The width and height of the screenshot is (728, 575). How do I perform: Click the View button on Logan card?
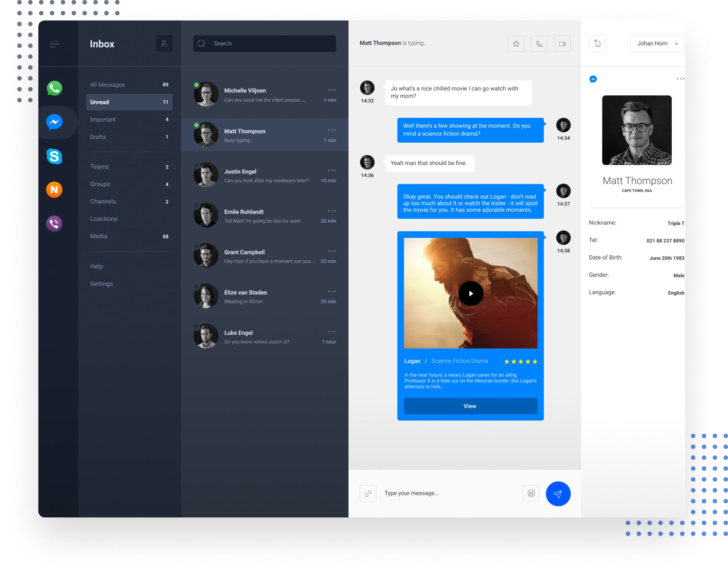pos(470,406)
